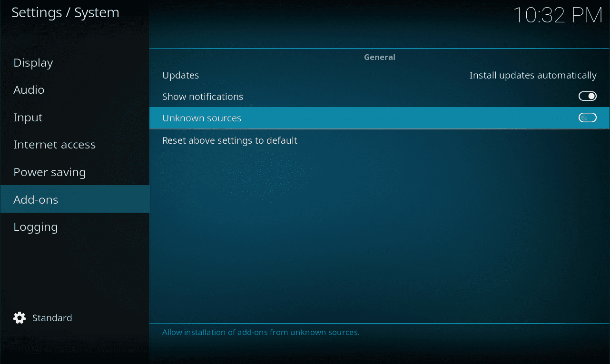Select the Updates setting label
Screen dimensions: 610x364
(x=180, y=75)
